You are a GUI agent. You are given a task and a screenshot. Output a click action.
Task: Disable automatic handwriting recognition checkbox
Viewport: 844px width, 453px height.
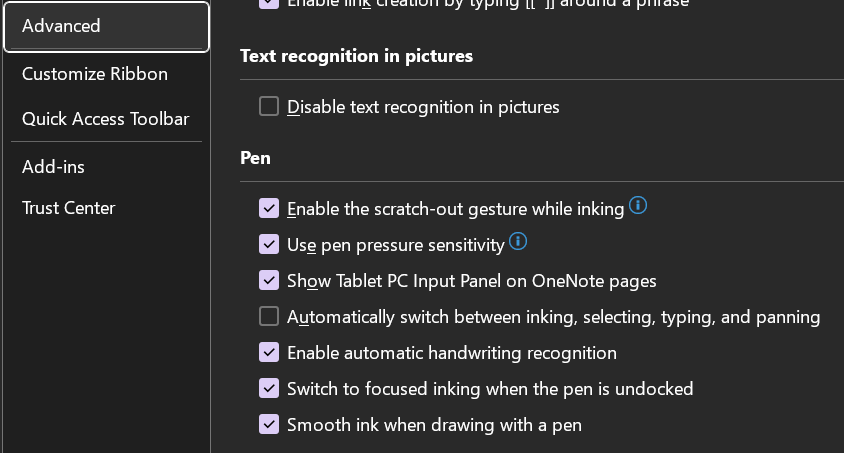coord(269,352)
